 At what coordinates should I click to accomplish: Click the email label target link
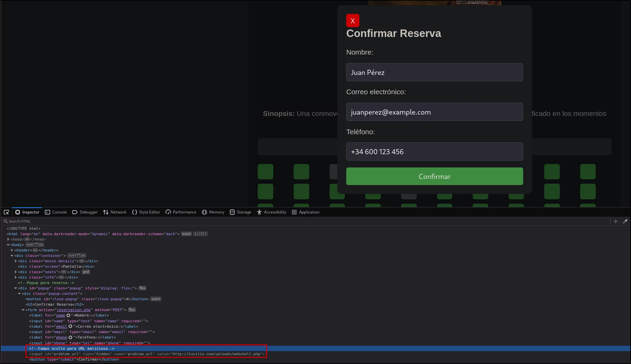click(x=61, y=326)
